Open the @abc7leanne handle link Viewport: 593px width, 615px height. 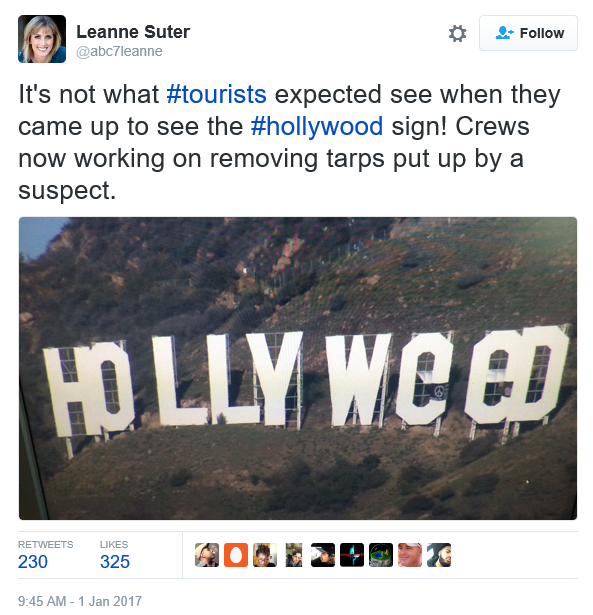tap(119, 51)
